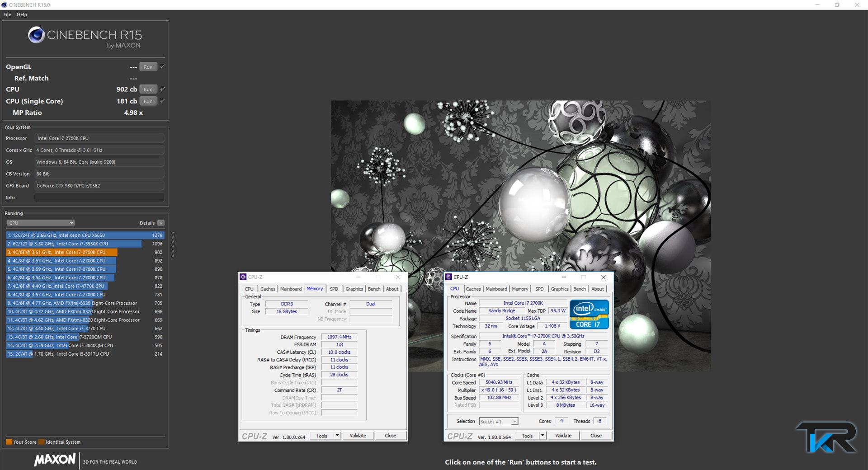Viewport: 868px width, 470px height.
Task: Click the rendered benchmark scene image
Action: pyautogui.click(x=520, y=236)
